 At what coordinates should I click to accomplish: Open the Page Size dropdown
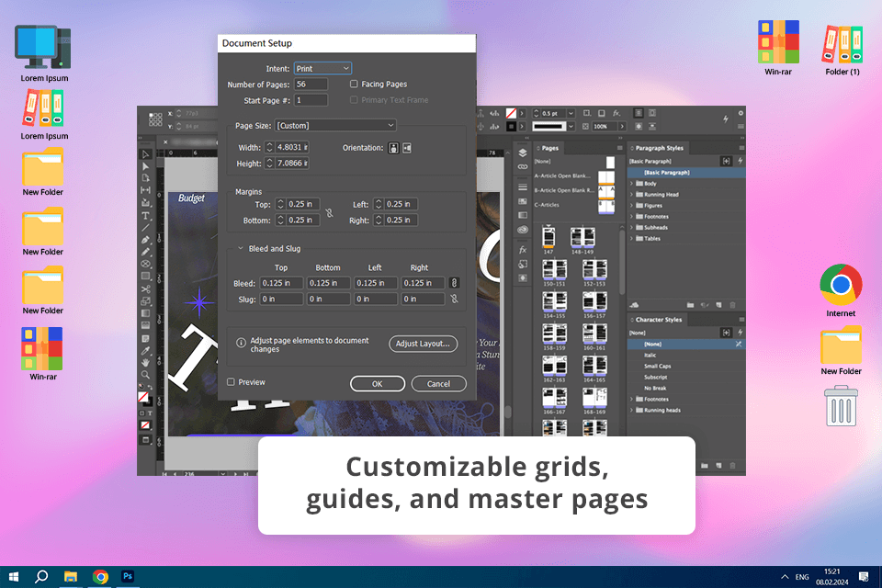(x=335, y=126)
